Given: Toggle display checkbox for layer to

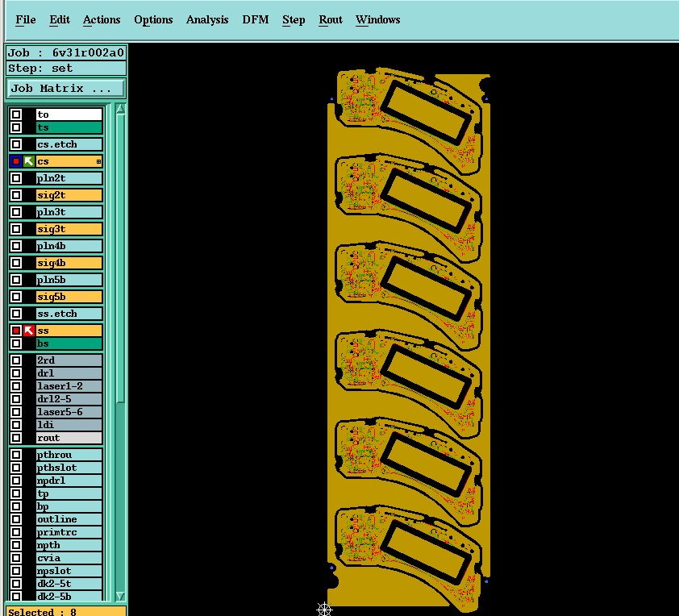Looking at the screenshot, I should (x=16, y=114).
